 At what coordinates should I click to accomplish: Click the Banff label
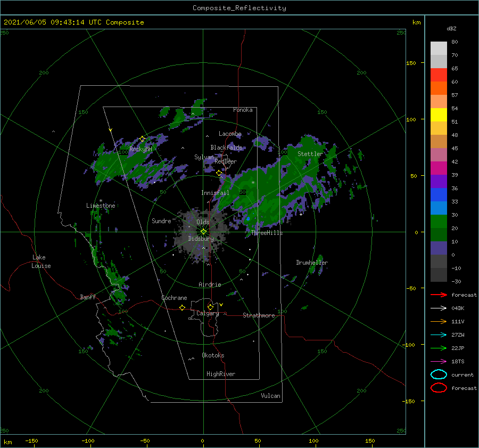(88, 297)
